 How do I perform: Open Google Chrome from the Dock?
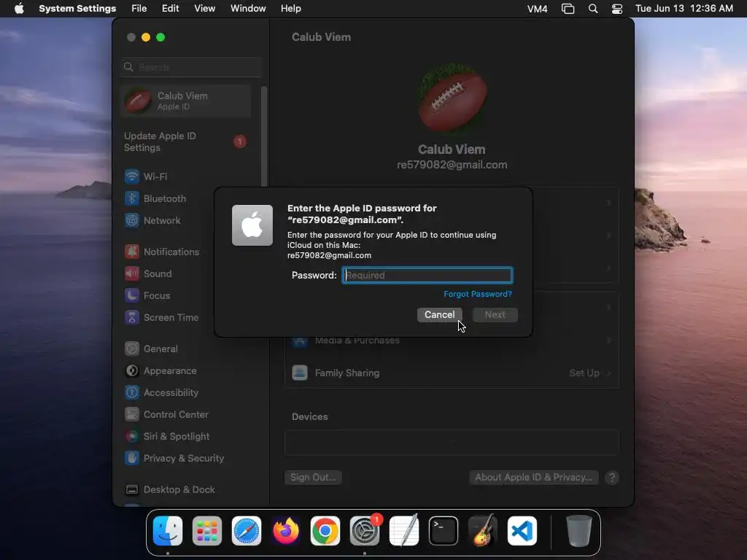pyautogui.click(x=325, y=531)
